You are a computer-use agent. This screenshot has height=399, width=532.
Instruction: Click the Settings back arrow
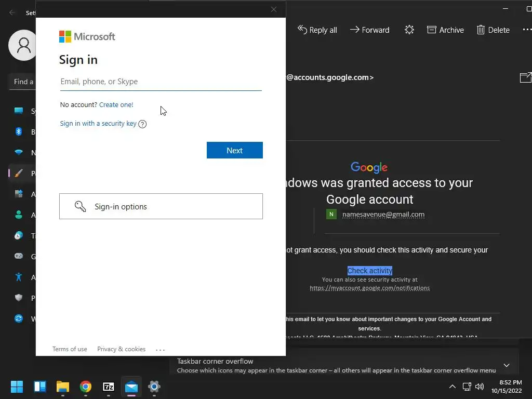12,12
